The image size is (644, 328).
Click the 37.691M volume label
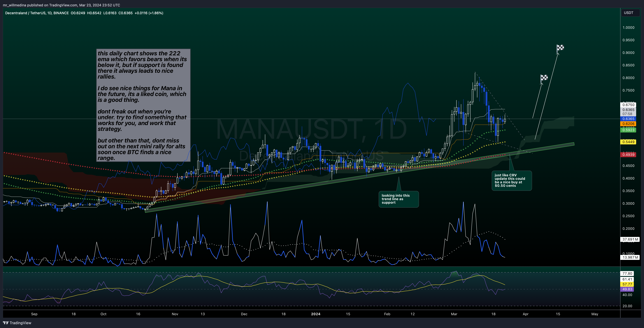(x=630, y=239)
